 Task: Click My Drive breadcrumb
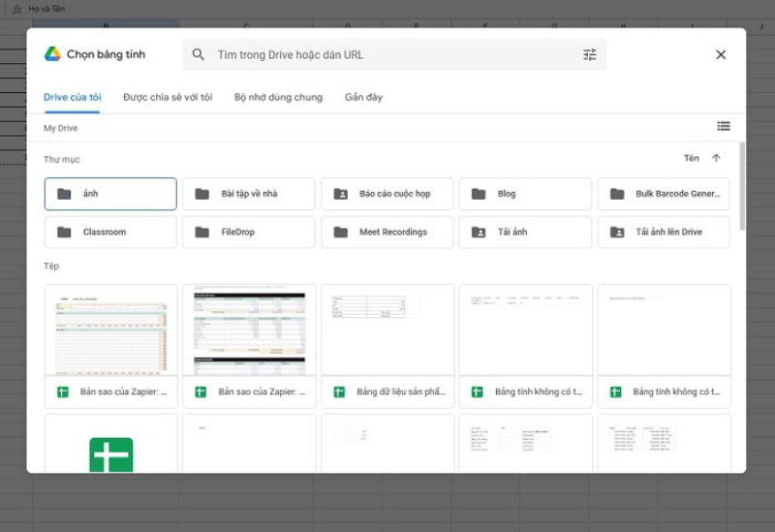point(61,128)
